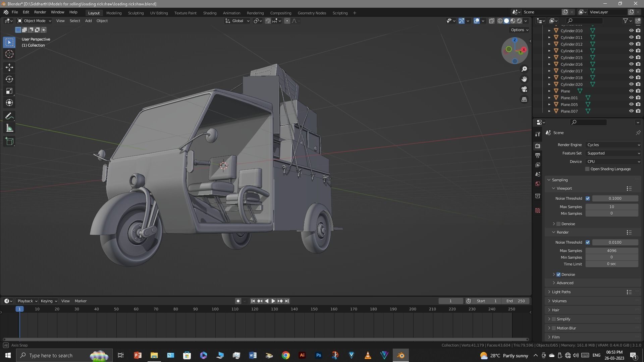Play animation forward

pyautogui.click(x=273, y=301)
